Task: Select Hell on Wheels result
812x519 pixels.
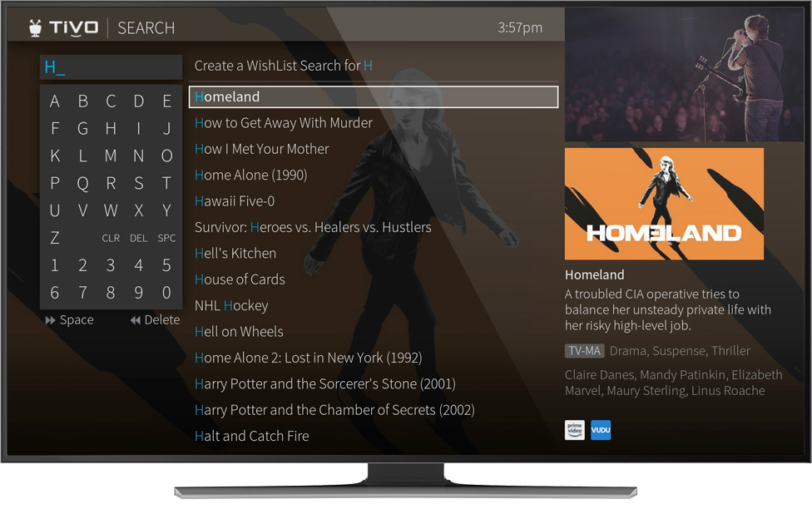Action: (239, 332)
